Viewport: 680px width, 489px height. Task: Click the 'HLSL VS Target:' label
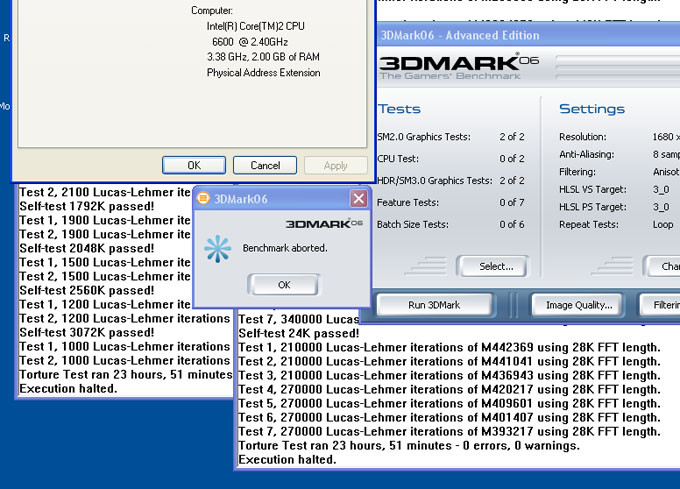coord(592,189)
